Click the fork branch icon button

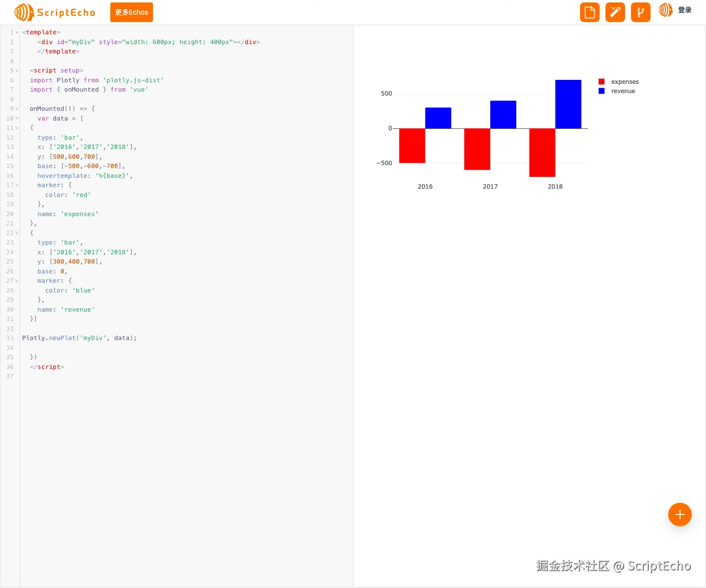[x=641, y=12]
